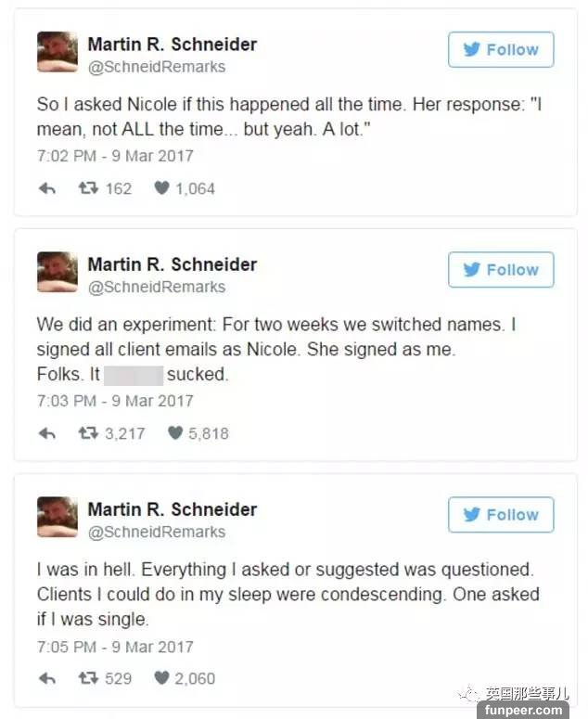Screen dimensions: 588x719
Task: Retweet the tweet with 162 retweets
Action: [88, 188]
